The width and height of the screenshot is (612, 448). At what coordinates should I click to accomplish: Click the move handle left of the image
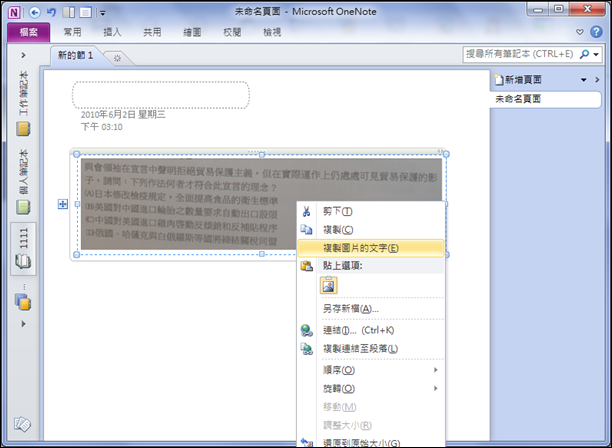63,204
